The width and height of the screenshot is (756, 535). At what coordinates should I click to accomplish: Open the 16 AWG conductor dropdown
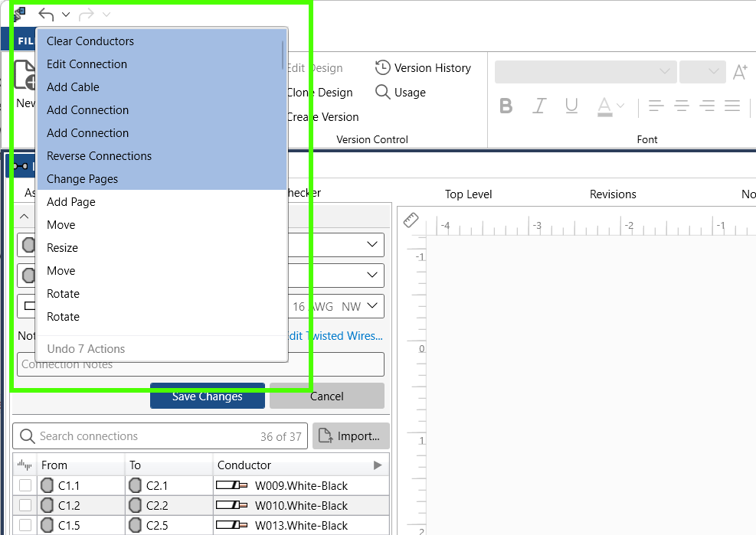(371, 305)
